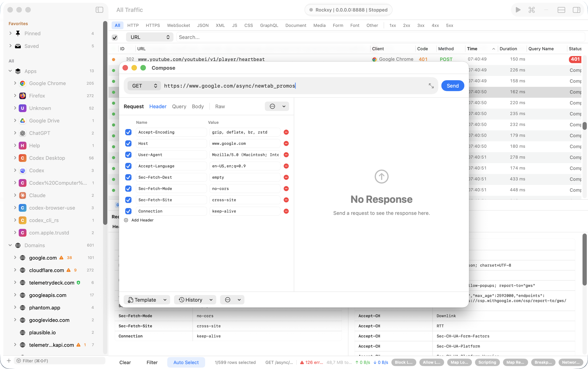Viewport: 588px width, 369px height.
Task: Click the Scripting status button
Action: click(x=487, y=362)
